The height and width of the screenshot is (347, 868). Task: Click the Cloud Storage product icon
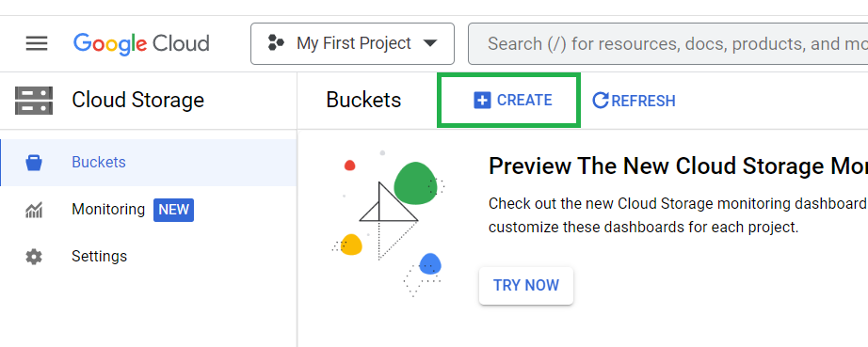coord(34,101)
